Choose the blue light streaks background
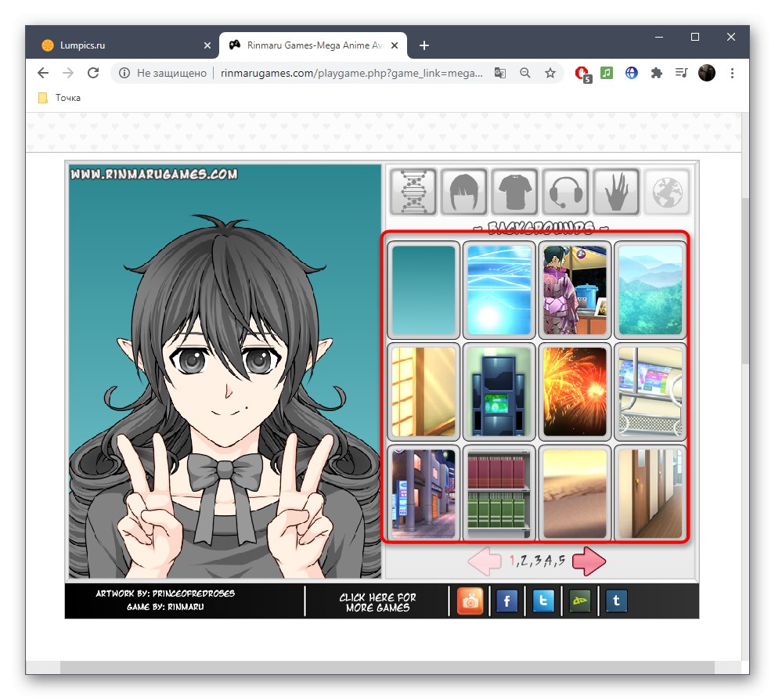This screenshot has height=700, width=775. click(499, 290)
